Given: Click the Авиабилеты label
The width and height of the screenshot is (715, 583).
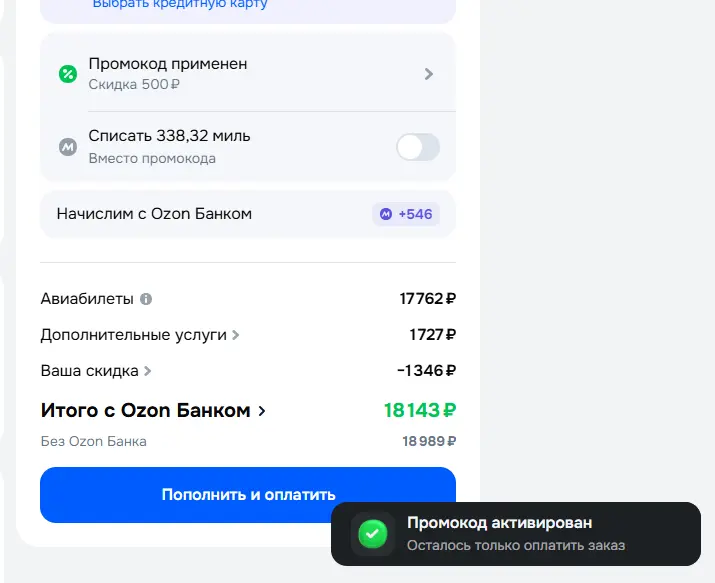Looking at the screenshot, I should click(87, 299).
